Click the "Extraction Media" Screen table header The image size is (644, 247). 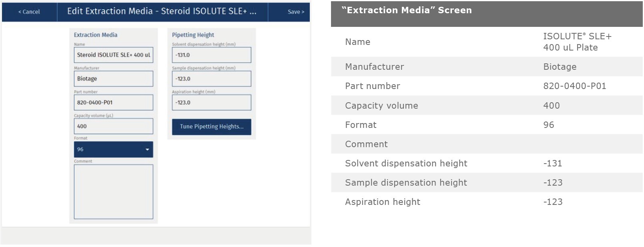tap(407, 10)
